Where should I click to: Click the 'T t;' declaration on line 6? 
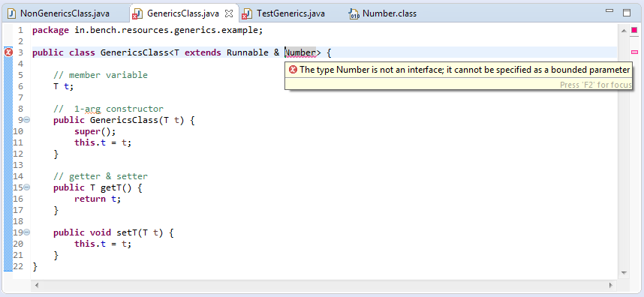[x=63, y=86]
